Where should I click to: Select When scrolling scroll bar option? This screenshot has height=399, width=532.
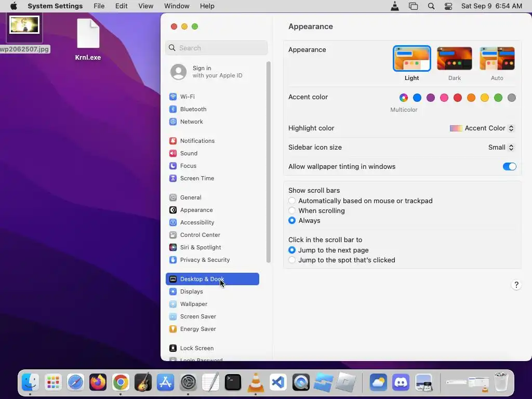click(292, 211)
